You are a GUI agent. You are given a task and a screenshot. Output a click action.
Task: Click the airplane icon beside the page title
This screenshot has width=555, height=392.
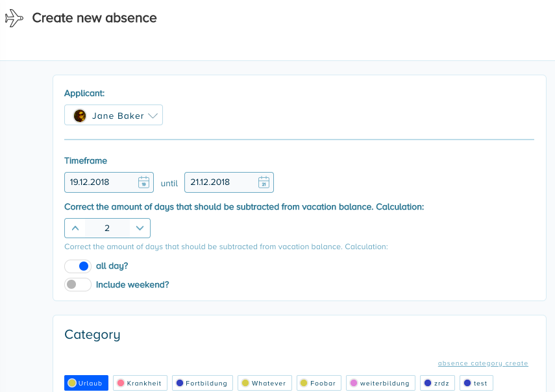[14, 18]
